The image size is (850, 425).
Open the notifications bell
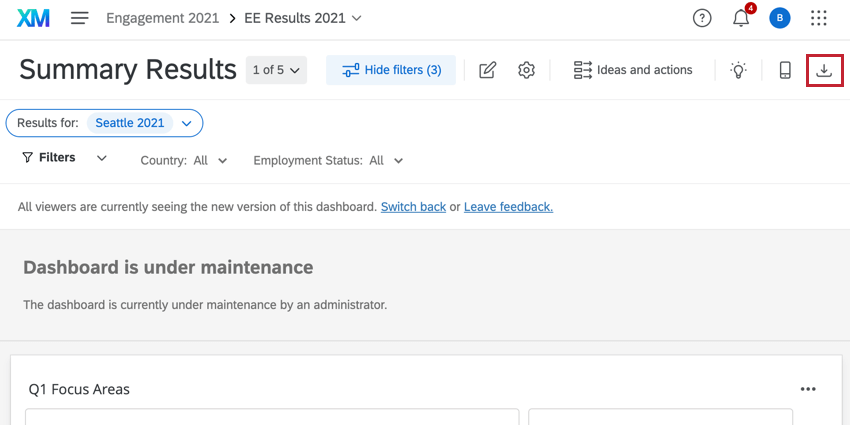pos(741,18)
